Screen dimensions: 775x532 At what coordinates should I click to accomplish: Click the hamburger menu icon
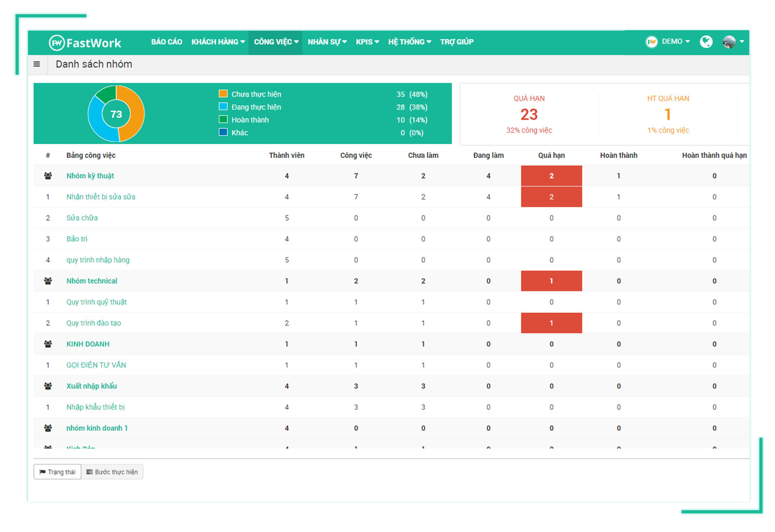pos(37,64)
